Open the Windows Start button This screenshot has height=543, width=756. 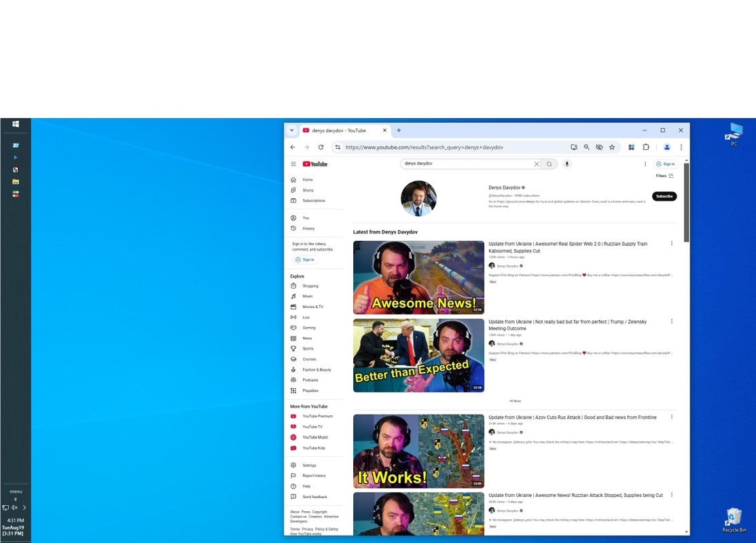pyautogui.click(x=16, y=124)
